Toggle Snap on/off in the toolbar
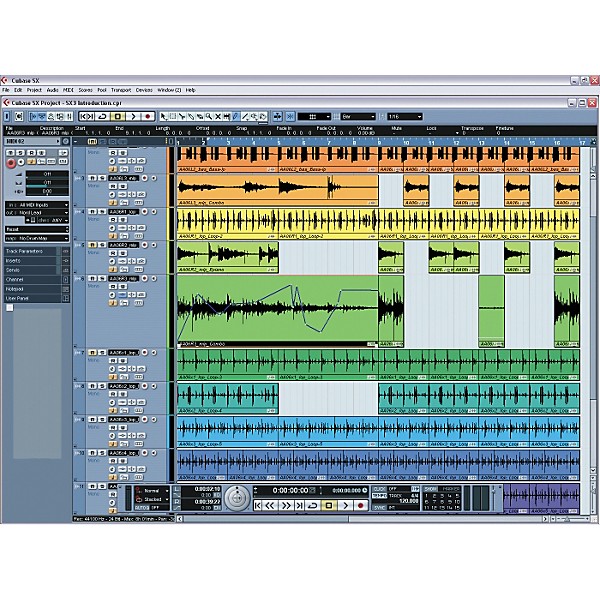The width and height of the screenshot is (600, 600). [290, 116]
